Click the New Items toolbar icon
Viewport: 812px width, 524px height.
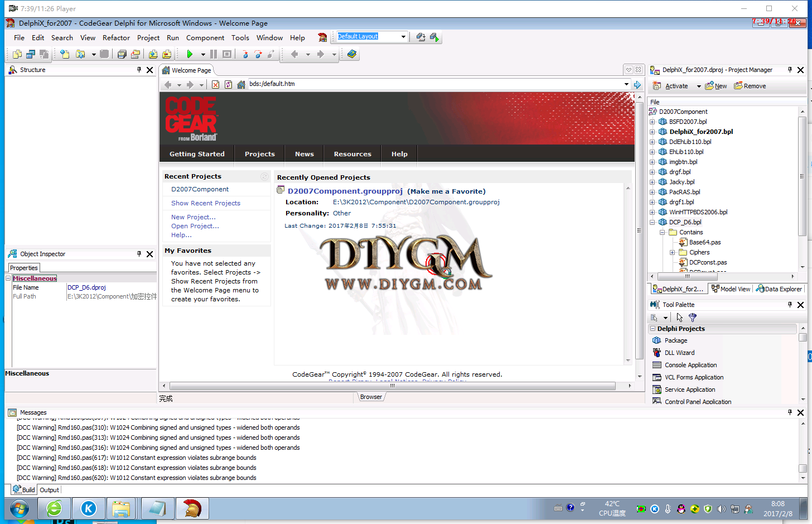pos(65,54)
